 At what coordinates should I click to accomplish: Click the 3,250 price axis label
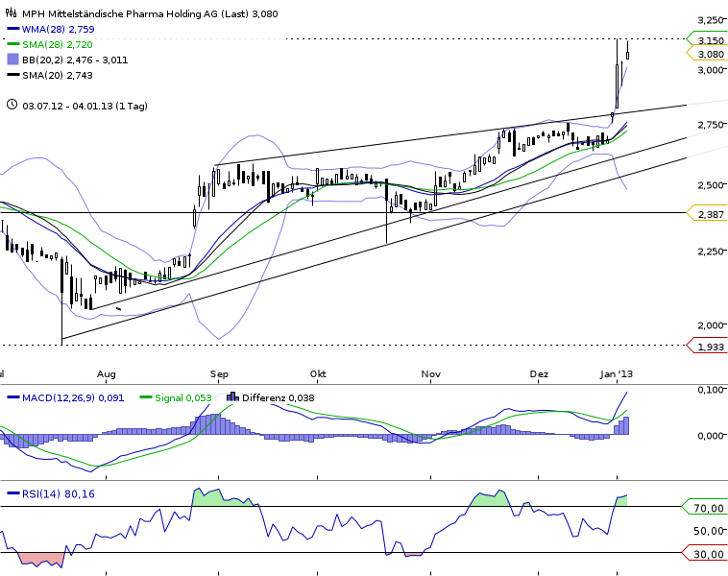711,19
